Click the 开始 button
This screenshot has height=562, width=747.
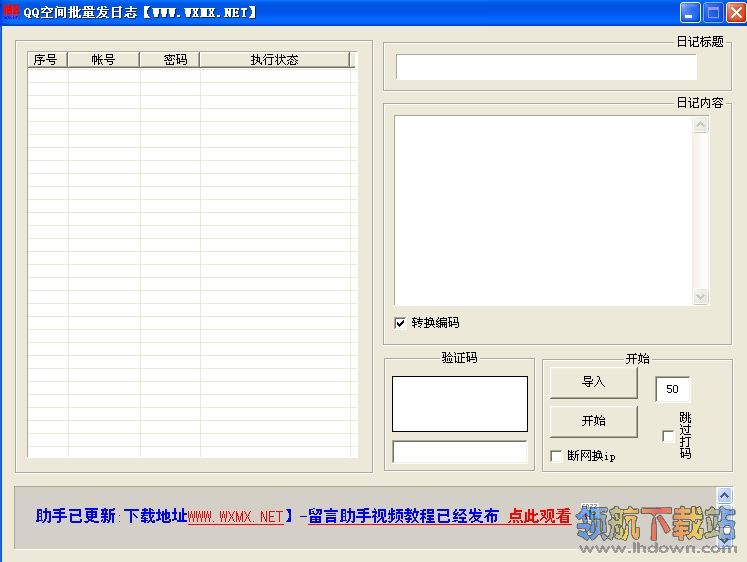pyautogui.click(x=594, y=421)
